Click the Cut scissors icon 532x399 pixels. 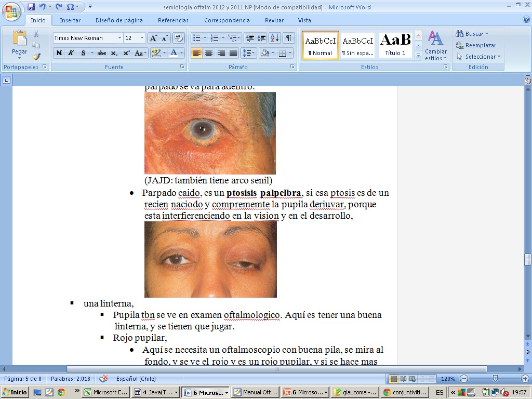[36, 34]
